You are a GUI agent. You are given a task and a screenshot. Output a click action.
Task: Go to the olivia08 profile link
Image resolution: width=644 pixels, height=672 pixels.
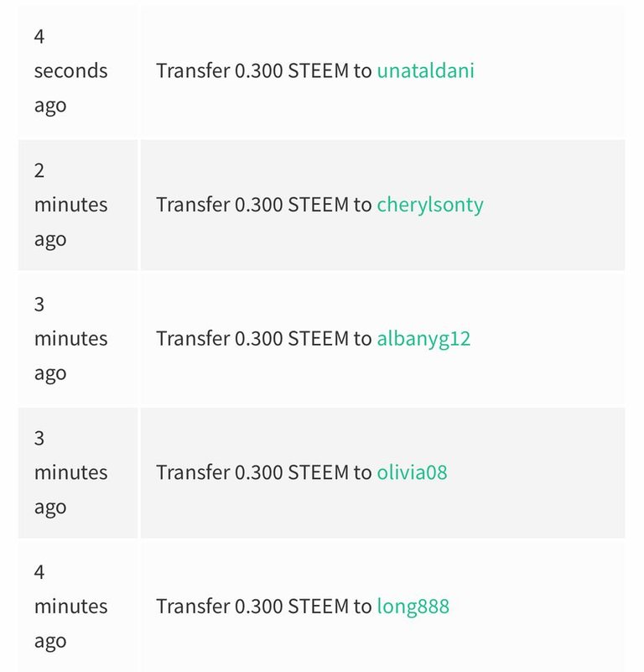pyautogui.click(x=412, y=472)
